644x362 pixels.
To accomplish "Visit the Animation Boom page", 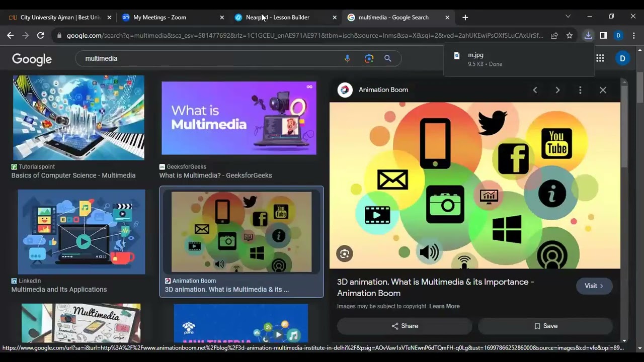I will click(594, 286).
